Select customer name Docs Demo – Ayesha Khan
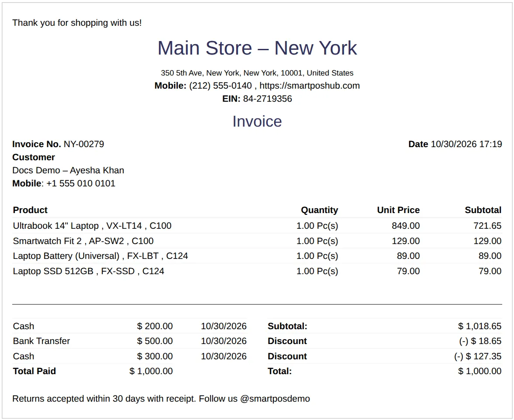This screenshot has width=514, height=420. point(68,170)
